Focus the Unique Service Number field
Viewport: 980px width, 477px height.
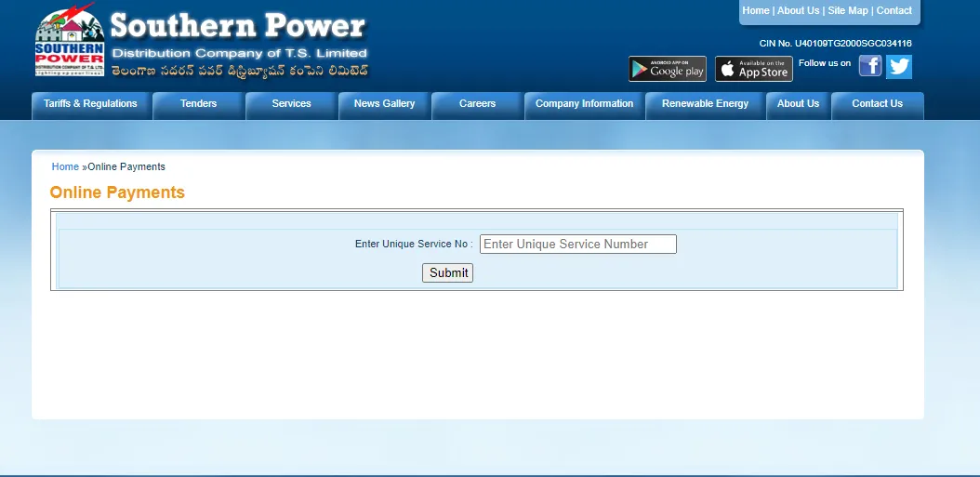point(577,245)
